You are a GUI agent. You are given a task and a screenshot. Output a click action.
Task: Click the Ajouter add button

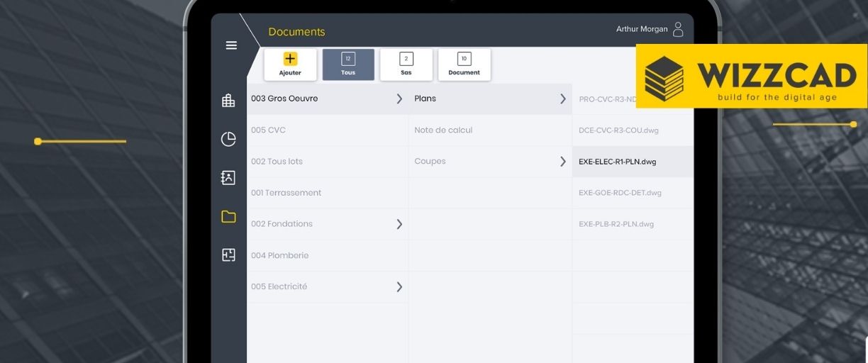click(x=290, y=65)
